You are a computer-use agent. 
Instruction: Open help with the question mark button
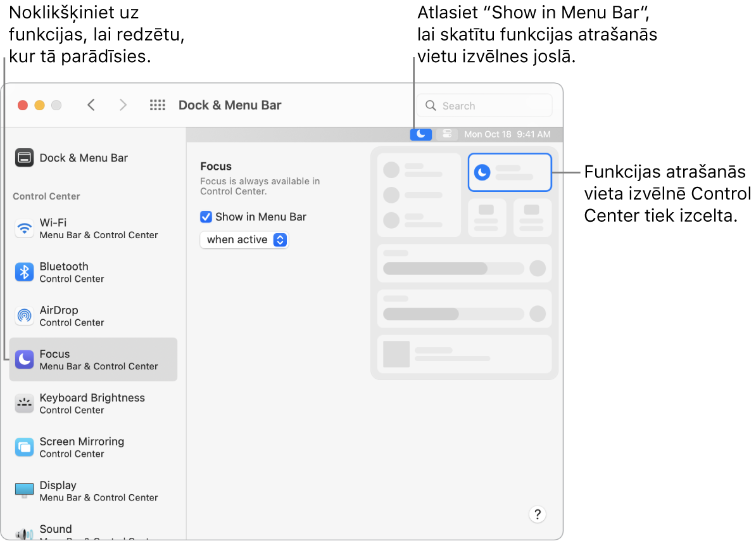537,514
